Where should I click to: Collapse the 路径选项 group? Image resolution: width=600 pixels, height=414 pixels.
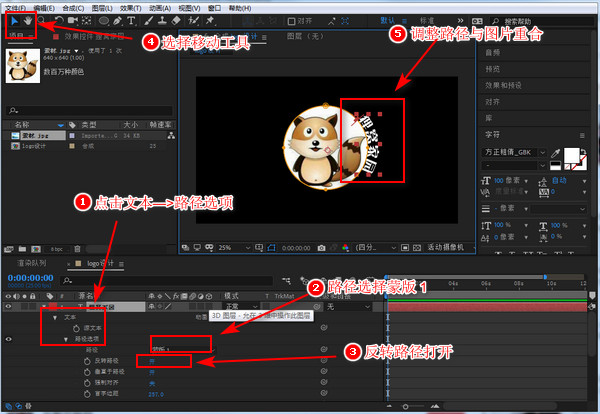[66, 339]
